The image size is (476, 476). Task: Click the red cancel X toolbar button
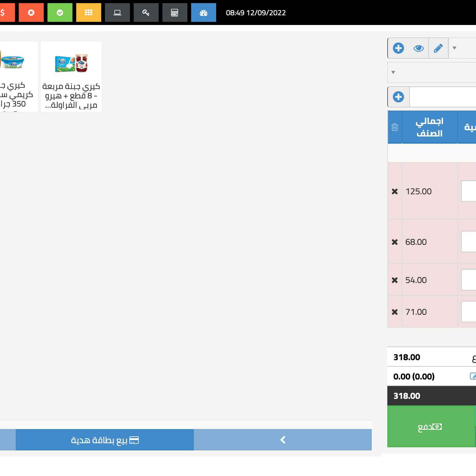click(x=31, y=12)
